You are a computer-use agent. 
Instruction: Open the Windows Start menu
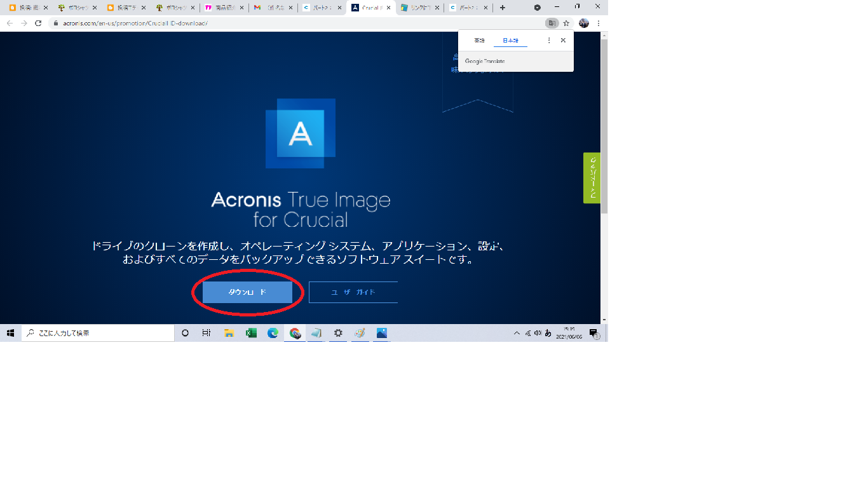coord(10,333)
